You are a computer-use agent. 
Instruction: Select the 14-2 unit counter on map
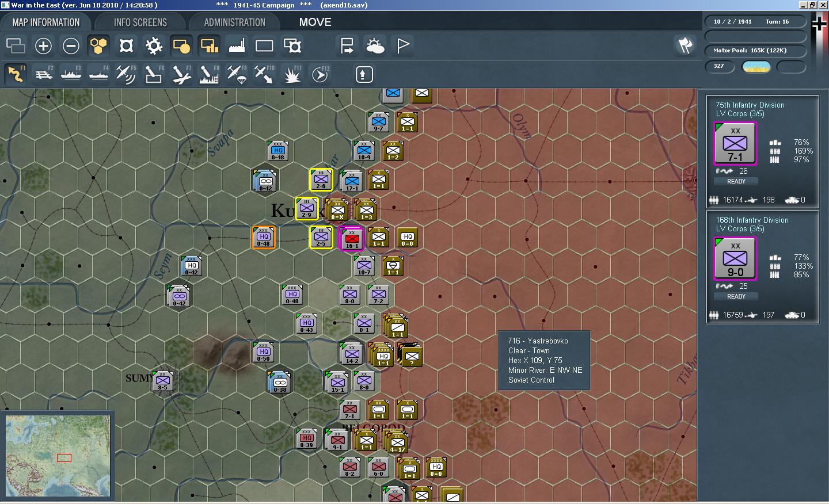tap(352, 354)
